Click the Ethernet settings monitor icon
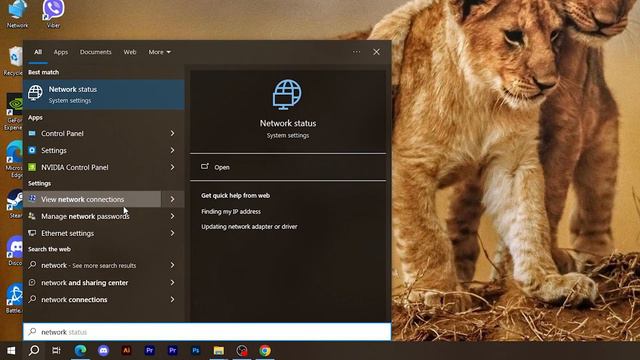The width and height of the screenshot is (640, 360). (32, 233)
